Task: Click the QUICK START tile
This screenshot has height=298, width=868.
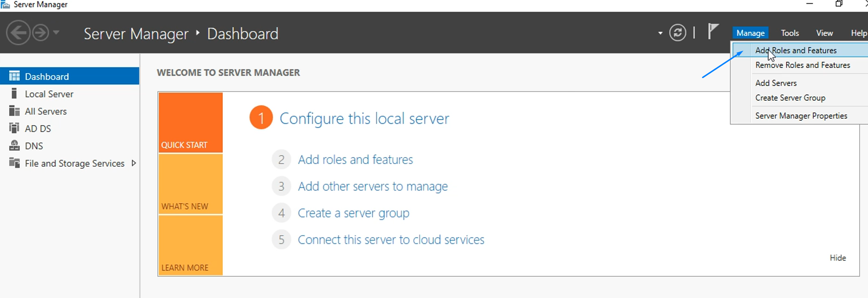Action: click(191, 122)
